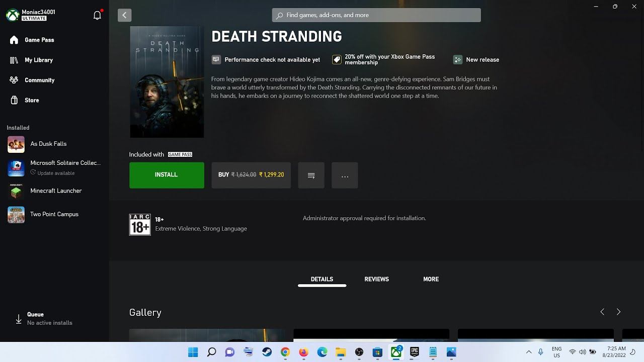Click the Xbox app taskbar icon
This screenshot has height=362, width=644.
coord(396,352)
